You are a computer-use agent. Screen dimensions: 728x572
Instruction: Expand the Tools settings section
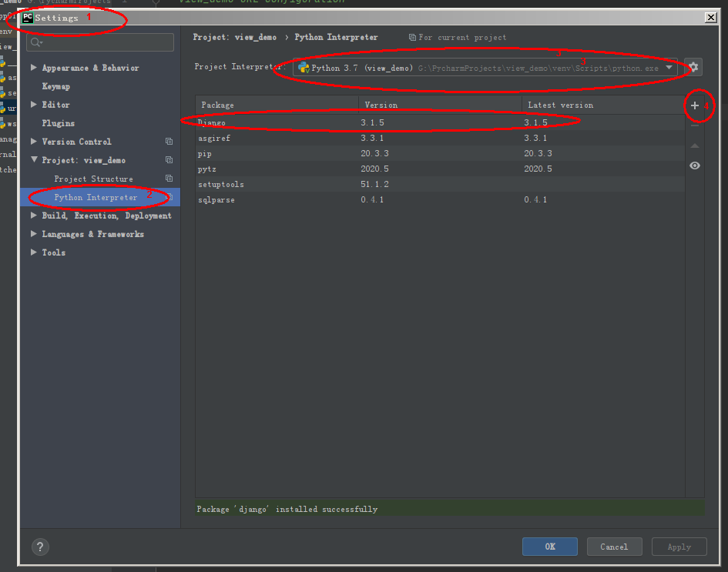[x=33, y=252]
